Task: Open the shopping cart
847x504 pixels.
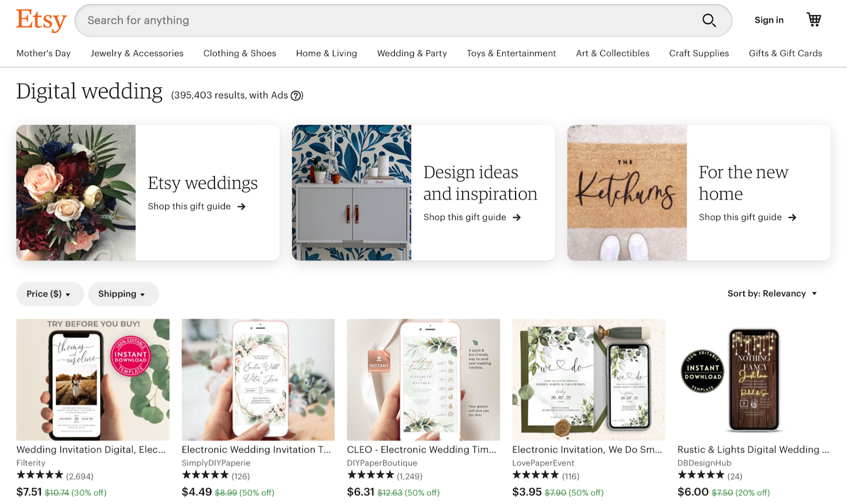Action: [x=814, y=20]
